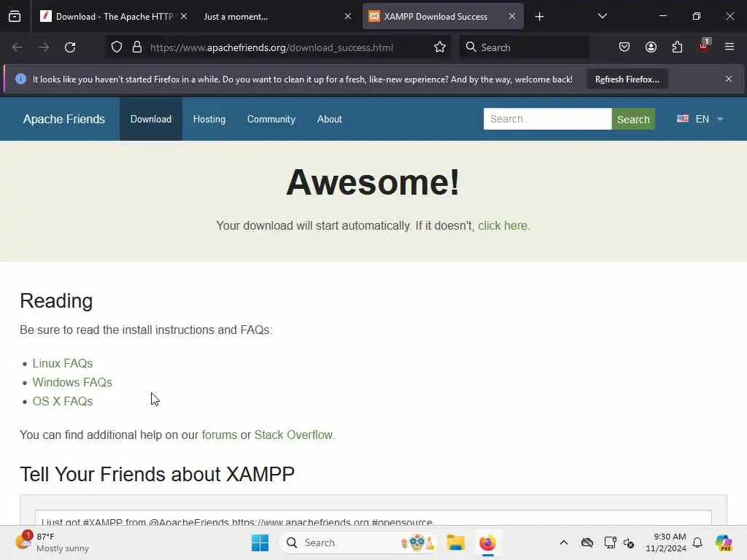Click the green Search button
Screen dimensions: 747x560
coord(633,119)
